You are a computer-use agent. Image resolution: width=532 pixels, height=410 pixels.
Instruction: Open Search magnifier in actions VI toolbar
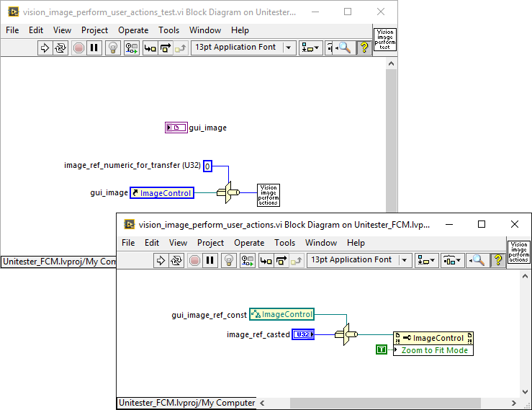[477, 260]
